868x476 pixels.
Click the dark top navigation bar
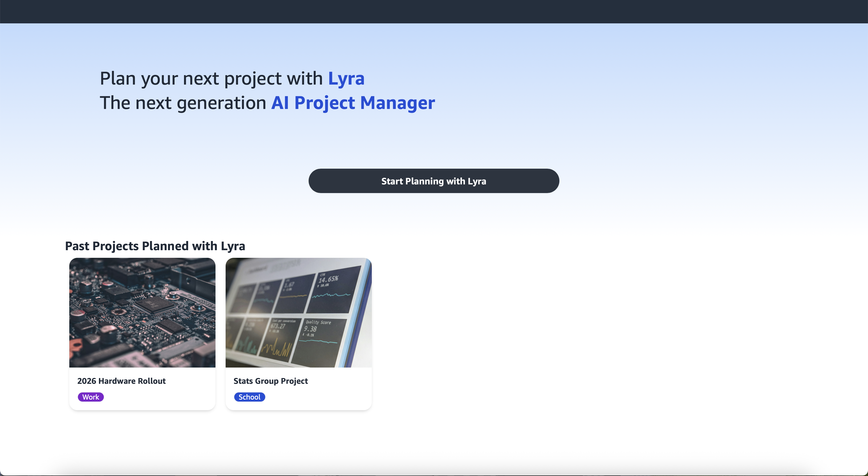pos(434,11)
